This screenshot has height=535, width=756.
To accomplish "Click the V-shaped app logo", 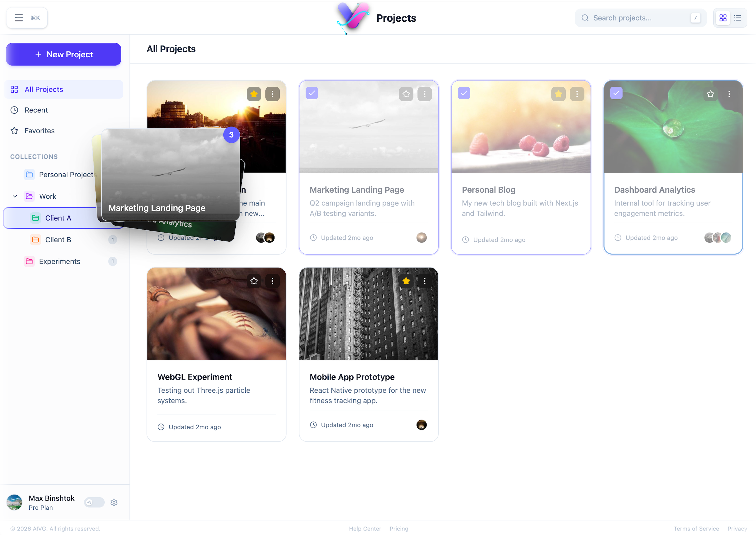I will coord(352,17).
